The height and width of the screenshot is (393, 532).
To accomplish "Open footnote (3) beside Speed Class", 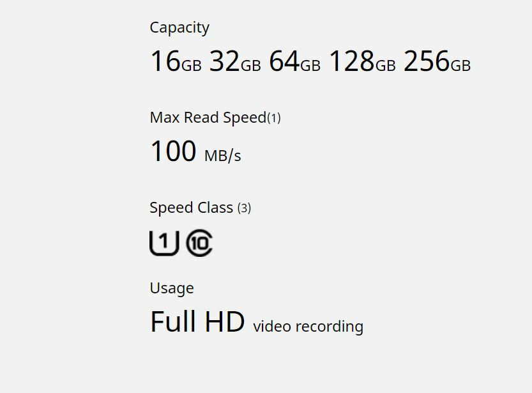I will tap(244, 208).
